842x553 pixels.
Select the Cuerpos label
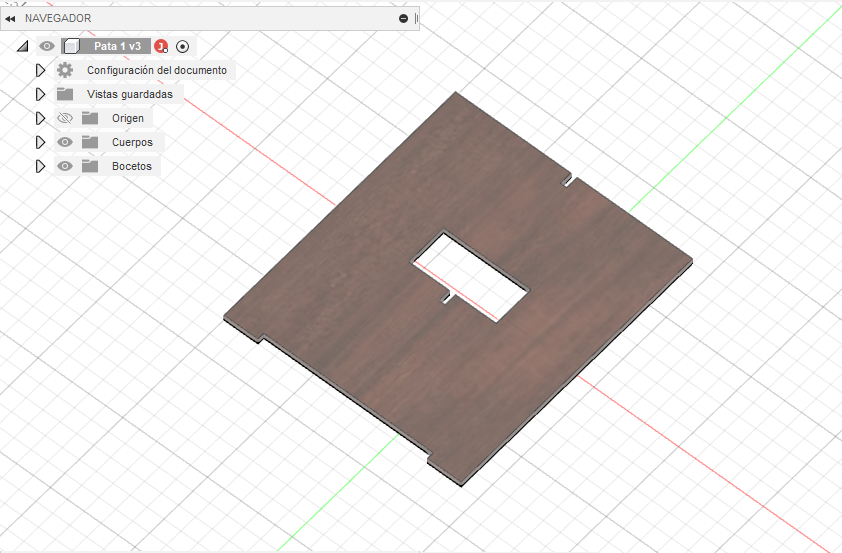pos(132,142)
